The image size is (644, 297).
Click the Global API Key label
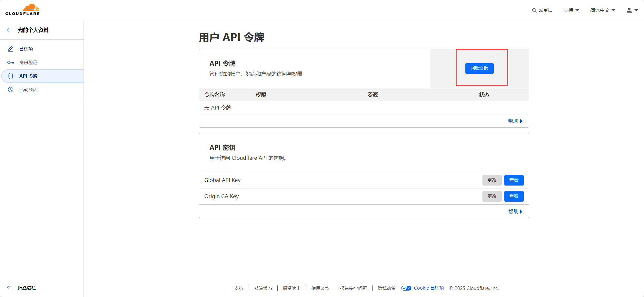(222, 180)
